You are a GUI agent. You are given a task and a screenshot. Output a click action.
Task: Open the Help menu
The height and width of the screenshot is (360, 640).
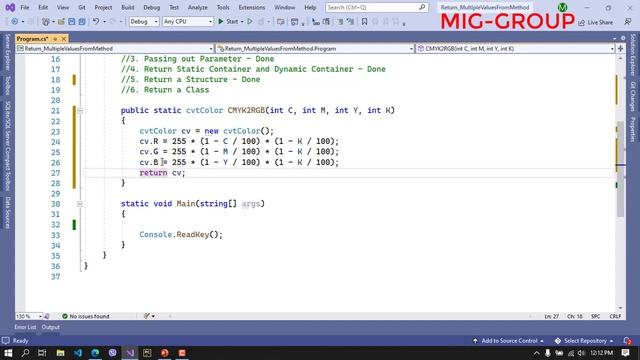point(310,7)
